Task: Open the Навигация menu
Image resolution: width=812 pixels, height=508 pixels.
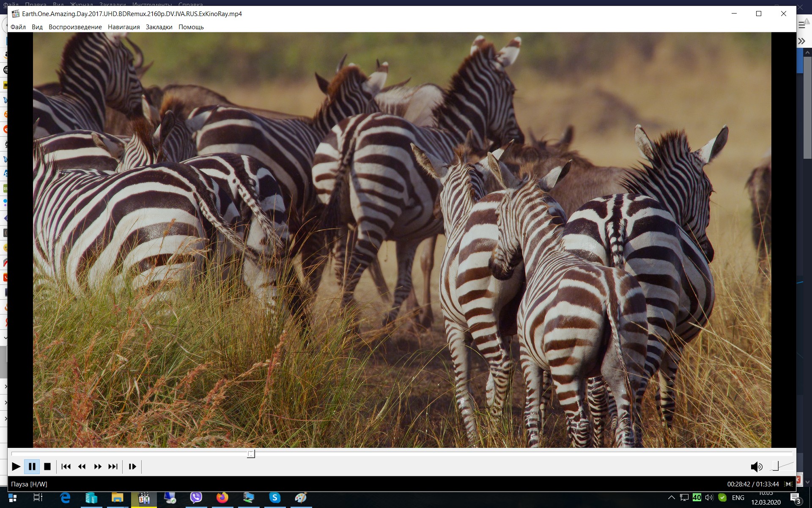Action: (123, 27)
